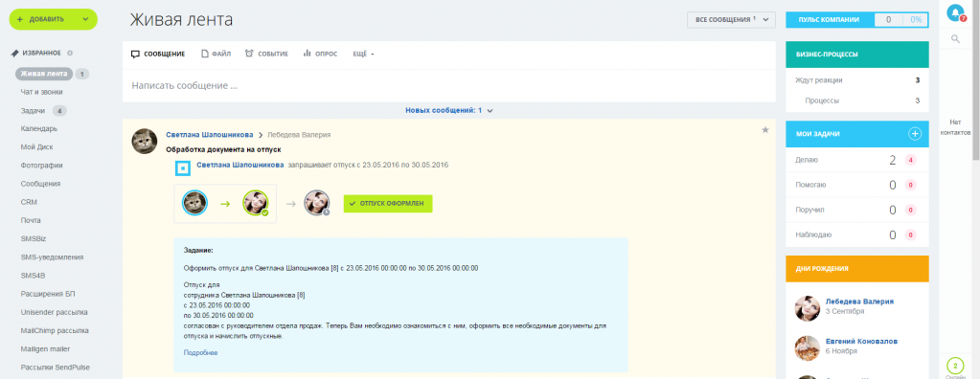Click the favorites settings gear icon

point(70,53)
